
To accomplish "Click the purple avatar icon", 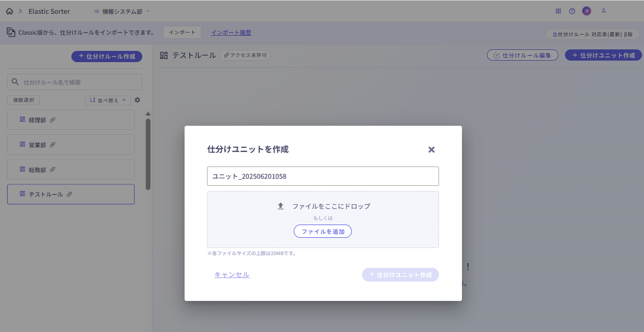I will 587,11.
